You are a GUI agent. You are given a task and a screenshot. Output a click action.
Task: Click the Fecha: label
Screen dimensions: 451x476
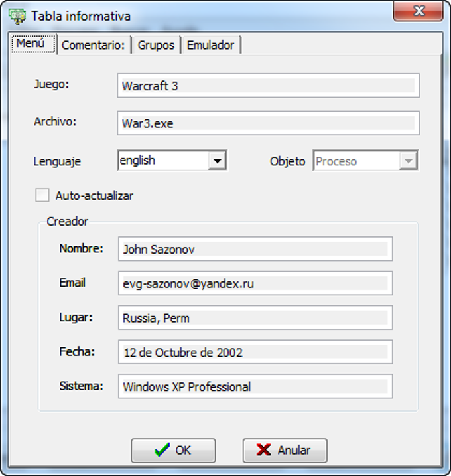(x=77, y=352)
